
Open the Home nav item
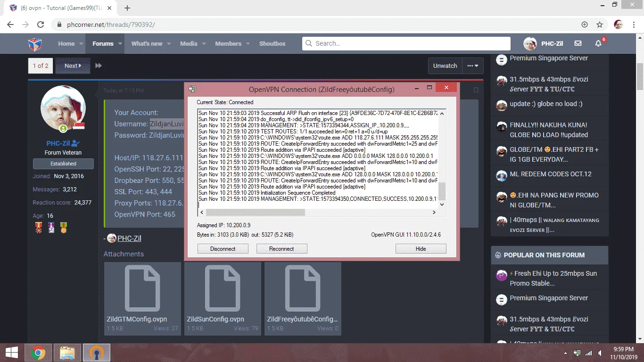pos(66,44)
